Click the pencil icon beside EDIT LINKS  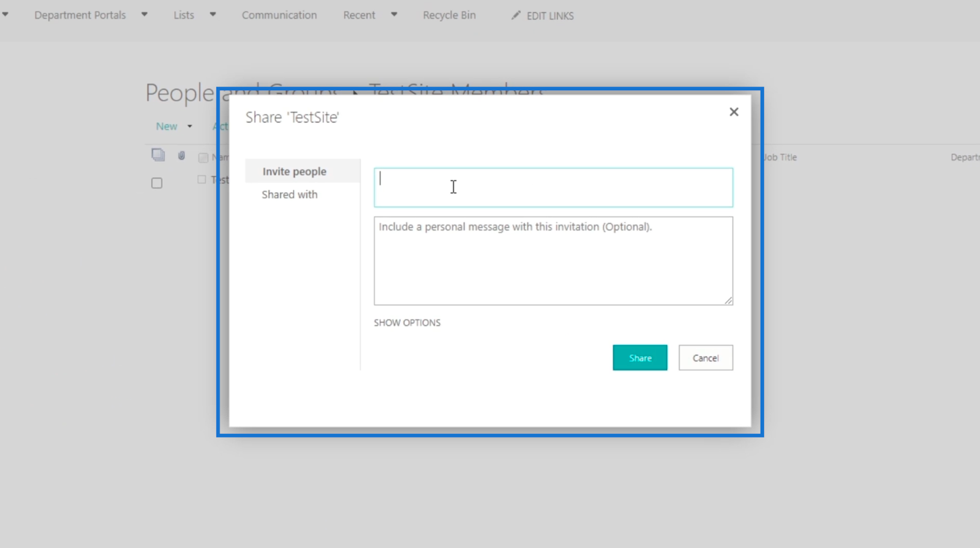coord(516,15)
